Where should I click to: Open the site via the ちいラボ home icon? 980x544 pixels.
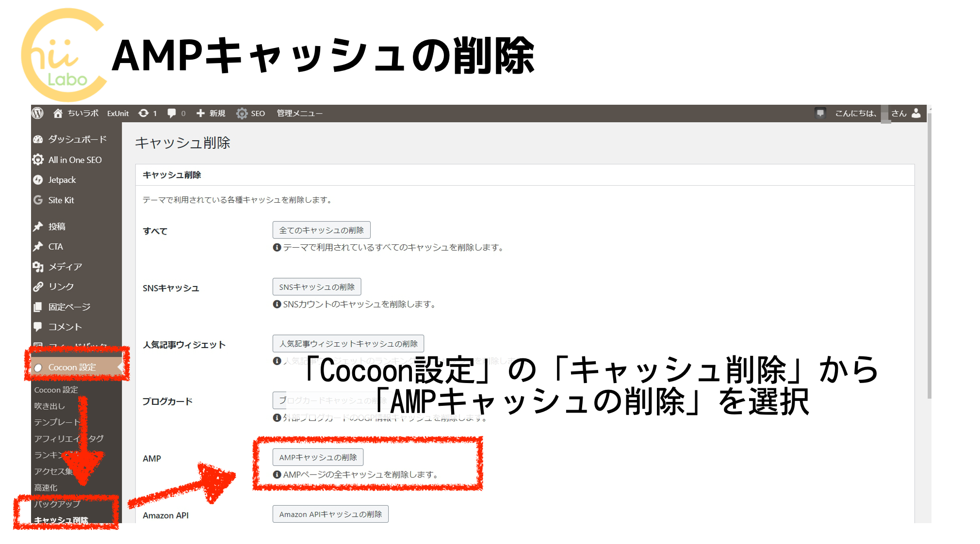coord(58,113)
